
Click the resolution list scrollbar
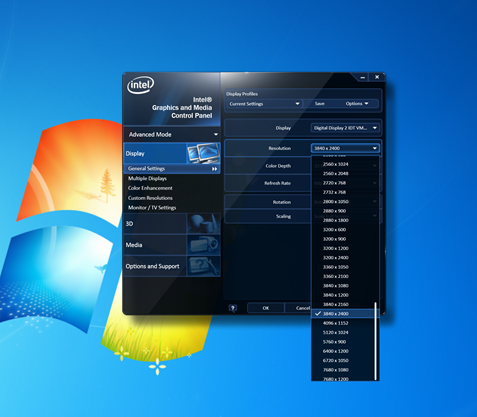(x=376, y=341)
